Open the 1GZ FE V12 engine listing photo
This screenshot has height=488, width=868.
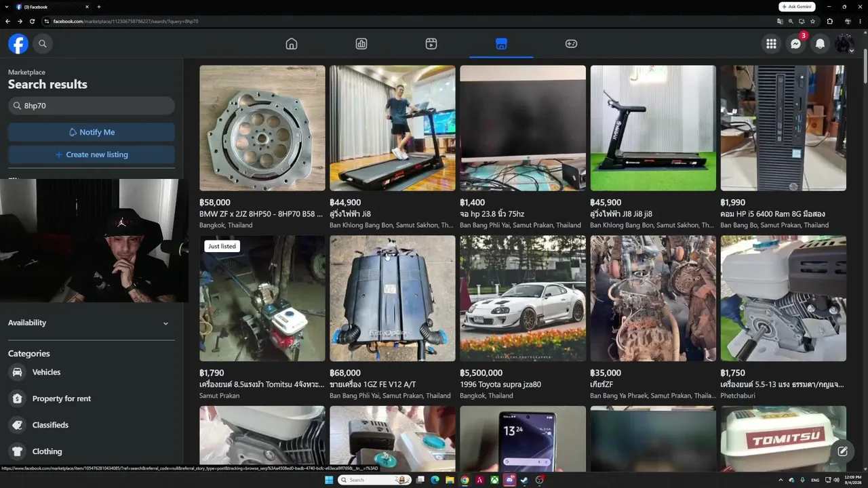(393, 298)
